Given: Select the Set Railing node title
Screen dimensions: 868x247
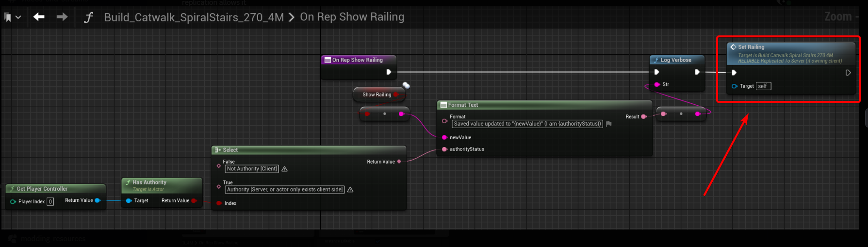Looking at the screenshot, I should (x=751, y=47).
